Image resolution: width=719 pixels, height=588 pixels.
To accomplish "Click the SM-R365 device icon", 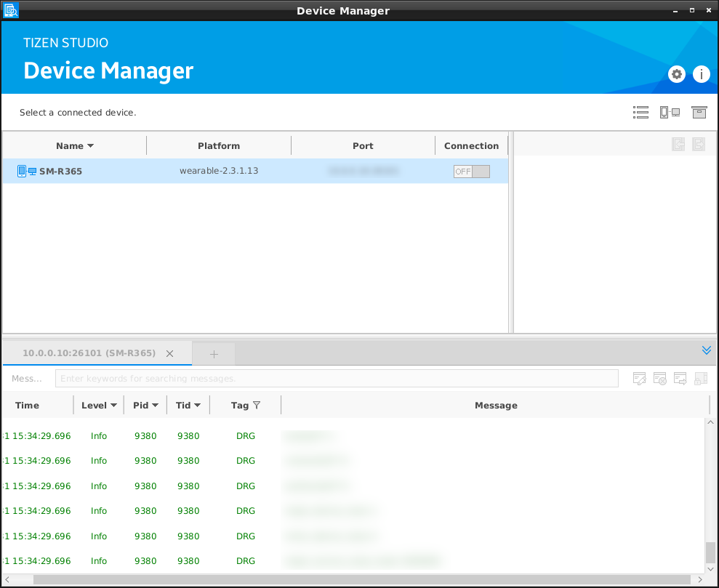I will point(27,172).
